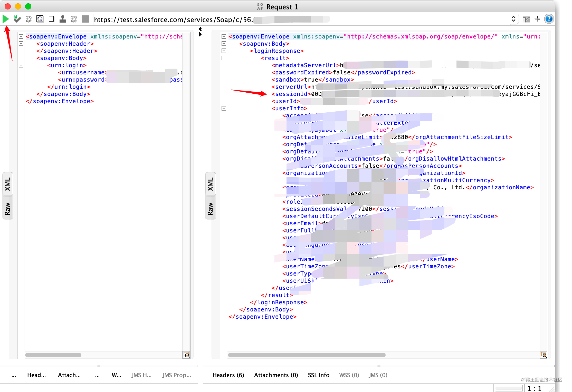572x392 pixels.
Task: Click the sandbox true line
Action: (313, 80)
